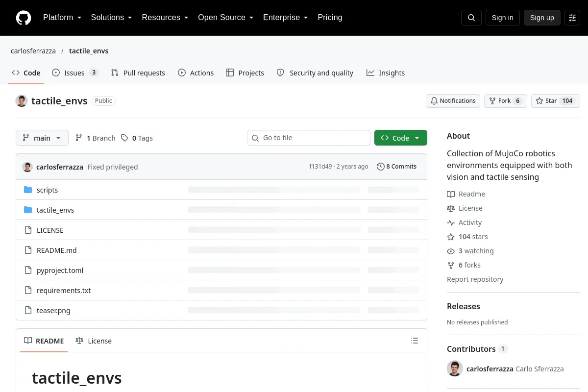
Task: Click the LICENSE file icon
Action: tap(28, 230)
